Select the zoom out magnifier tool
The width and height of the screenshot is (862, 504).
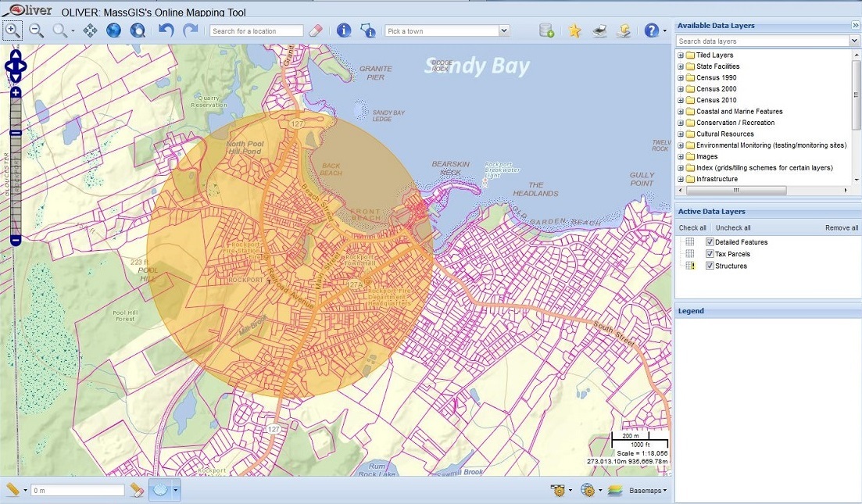36,30
